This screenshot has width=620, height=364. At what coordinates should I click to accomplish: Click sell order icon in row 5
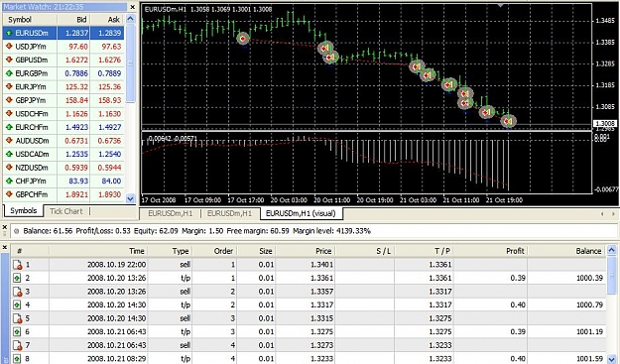tap(17, 318)
